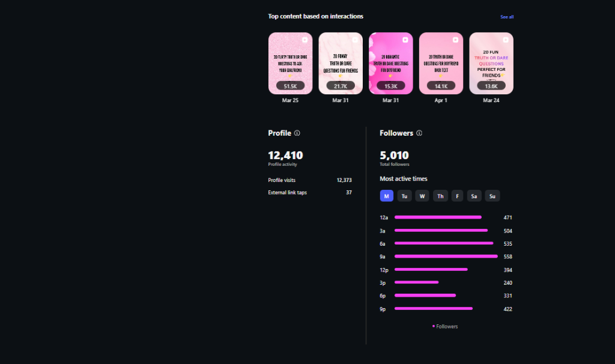Screen dimensions: 615x364
Task: Select the Su day tab
Action: (492, 196)
